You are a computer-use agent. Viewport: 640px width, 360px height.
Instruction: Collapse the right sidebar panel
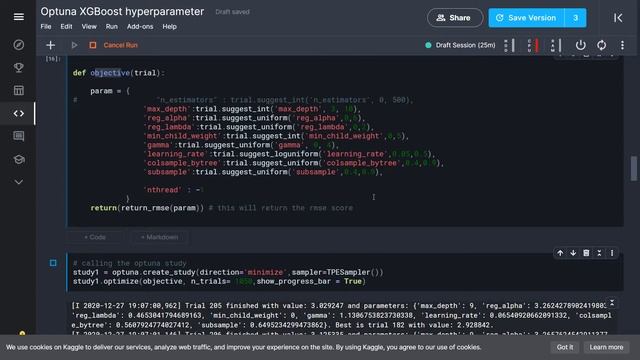[x=618, y=18]
